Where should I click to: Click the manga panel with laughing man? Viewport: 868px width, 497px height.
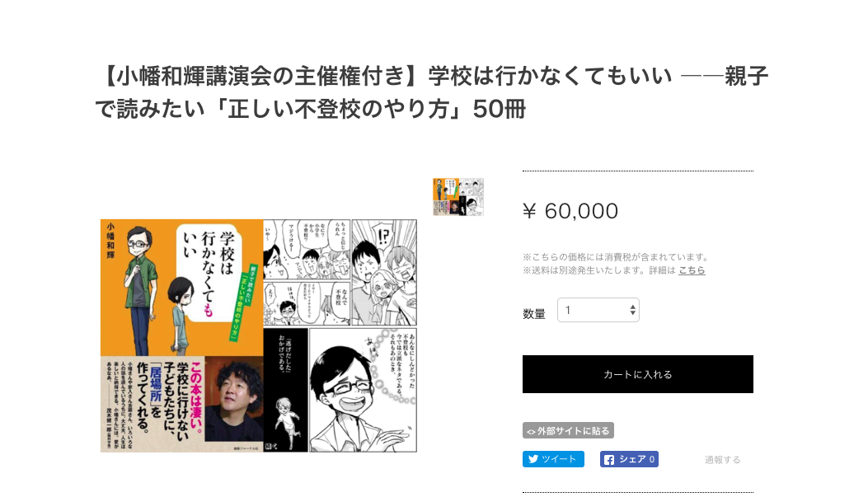(364, 390)
